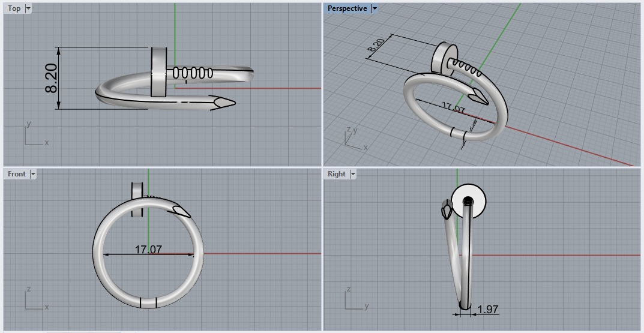Image resolution: width=644 pixels, height=333 pixels.
Task: Select the 8.20 dimension in Perspective view
Action: click(x=377, y=45)
